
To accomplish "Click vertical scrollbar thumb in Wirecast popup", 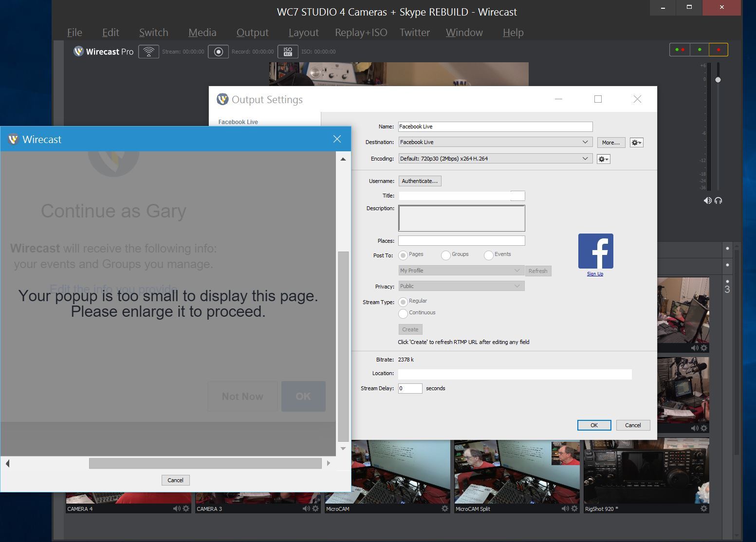I will tap(343, 346).
